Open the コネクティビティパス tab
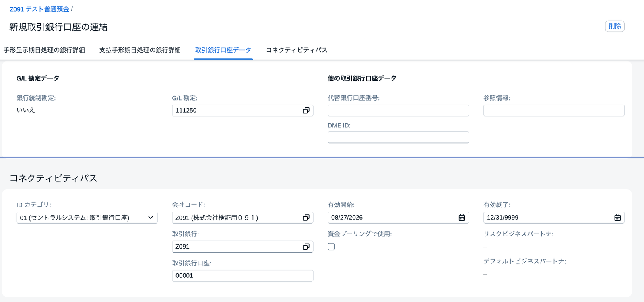Screen dimensions: 644x302 coord(297,50)
